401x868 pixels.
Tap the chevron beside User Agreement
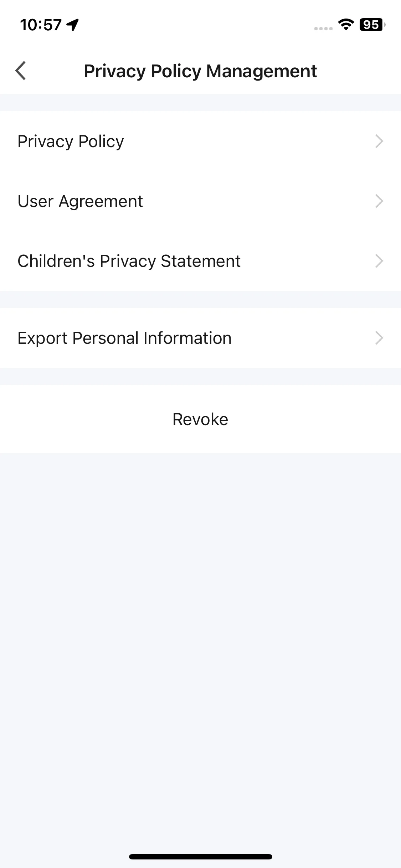[379, 201]
